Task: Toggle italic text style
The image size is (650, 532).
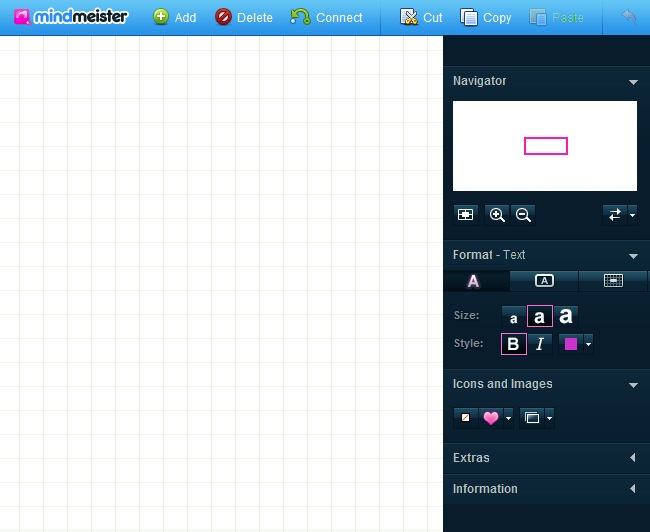Action: coord(540,344)
